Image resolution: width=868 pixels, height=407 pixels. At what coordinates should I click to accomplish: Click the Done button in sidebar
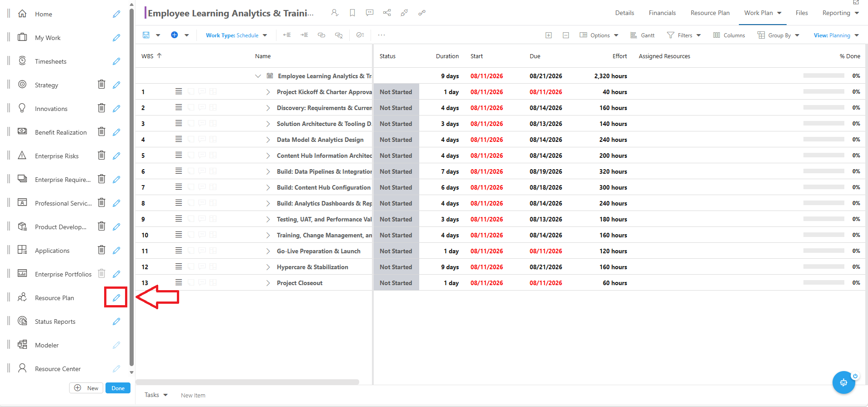[118, 388]
